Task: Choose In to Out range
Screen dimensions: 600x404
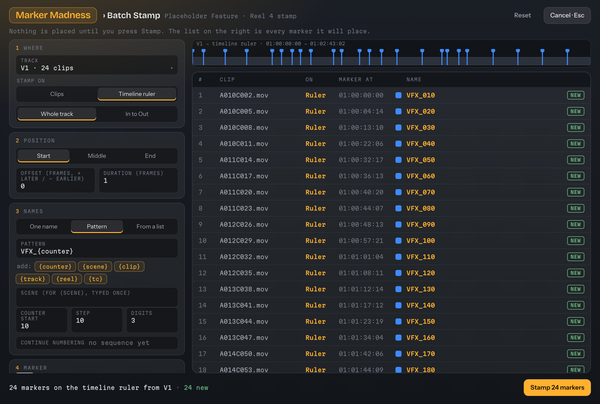Action: 137,114
